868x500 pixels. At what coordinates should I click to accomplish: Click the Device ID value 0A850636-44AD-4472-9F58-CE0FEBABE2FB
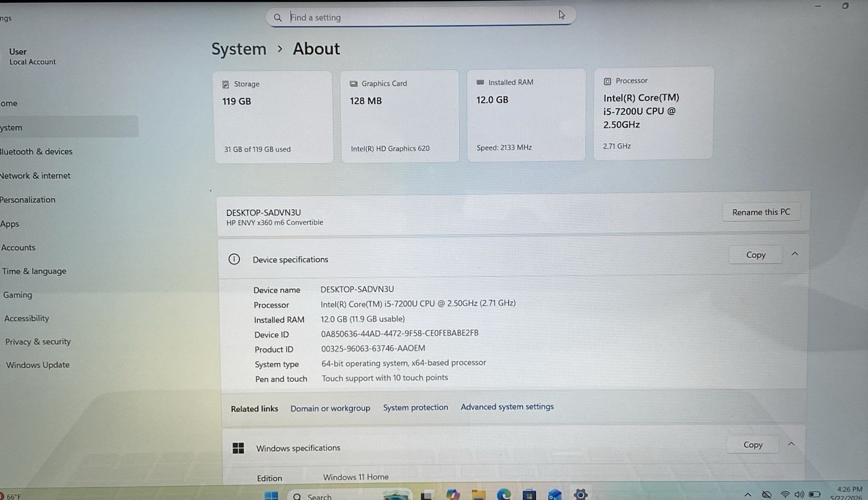(x=400, y=334)
